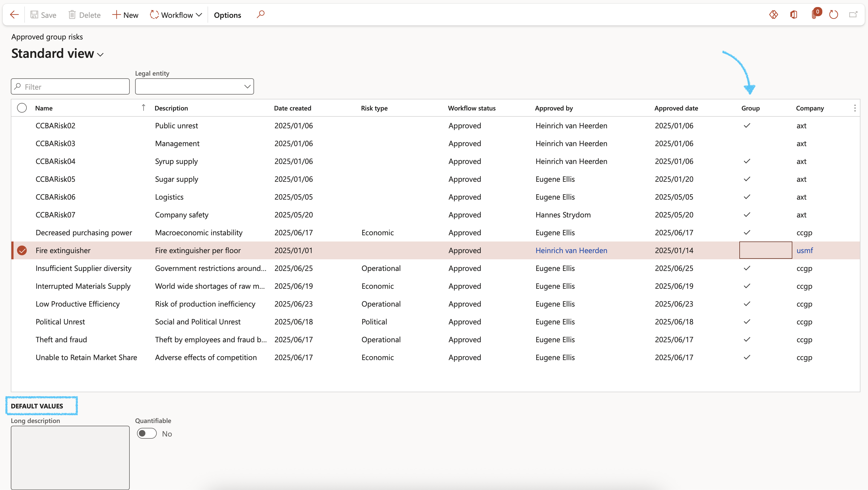Screen dimensions: 868x490
Task: Select the CCBARisk06 row name
Action: 55,197
